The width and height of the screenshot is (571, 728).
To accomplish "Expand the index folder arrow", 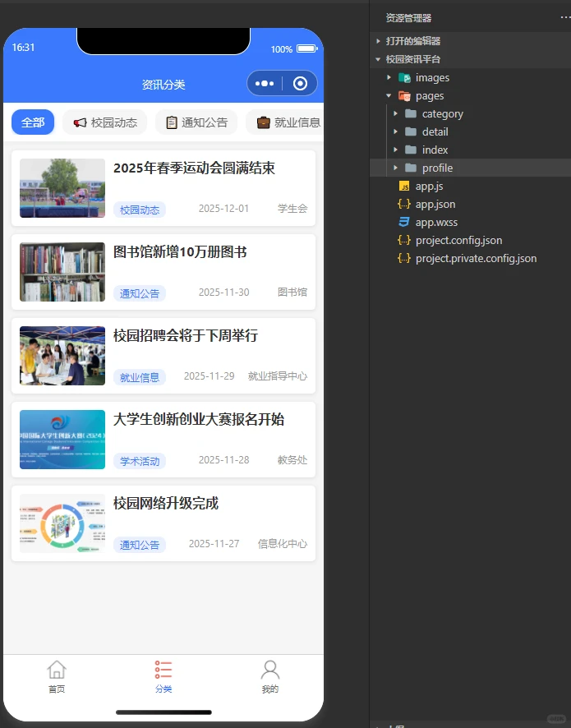I will pyautogui.click(x=395, y=150).
